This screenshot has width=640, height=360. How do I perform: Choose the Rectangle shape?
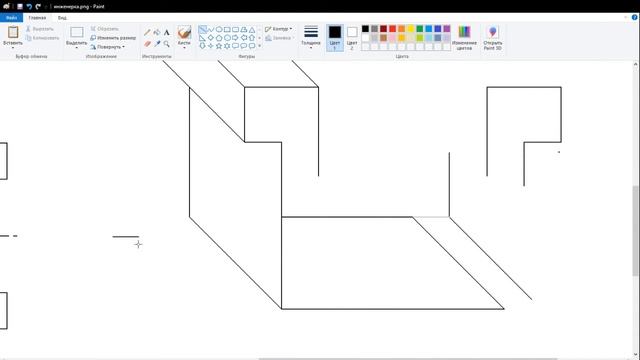coord(227,30)
